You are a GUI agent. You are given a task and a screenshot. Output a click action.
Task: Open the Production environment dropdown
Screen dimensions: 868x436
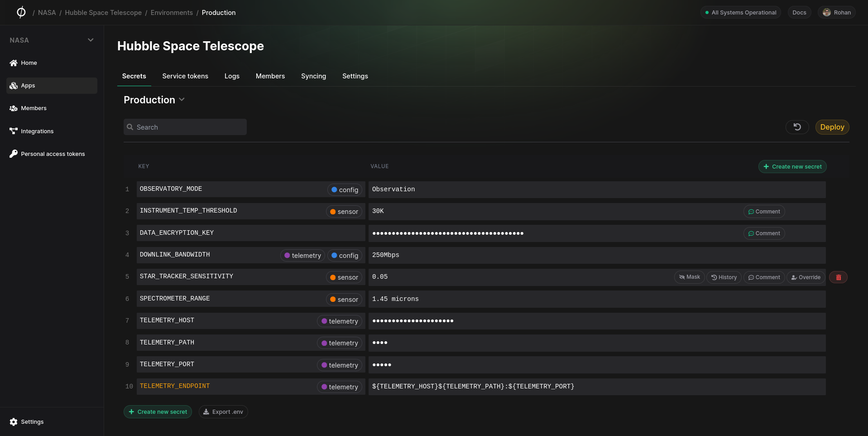coord(154,100)
